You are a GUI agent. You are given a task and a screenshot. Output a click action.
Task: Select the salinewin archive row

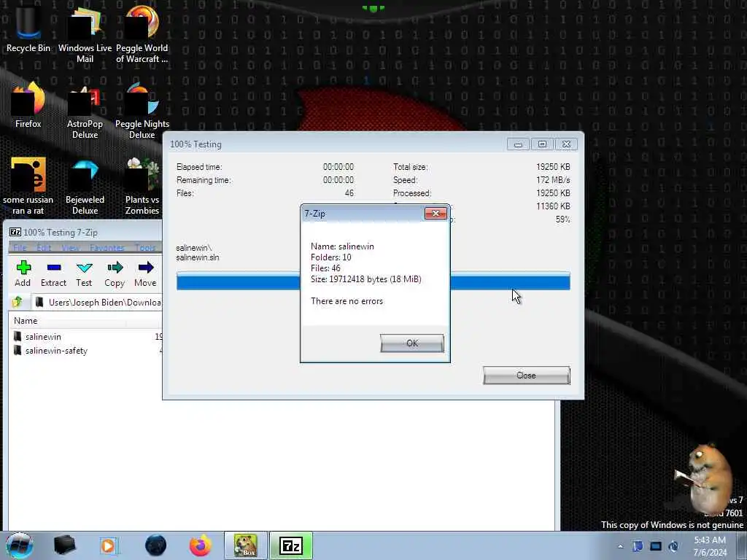tap(86, 337)
